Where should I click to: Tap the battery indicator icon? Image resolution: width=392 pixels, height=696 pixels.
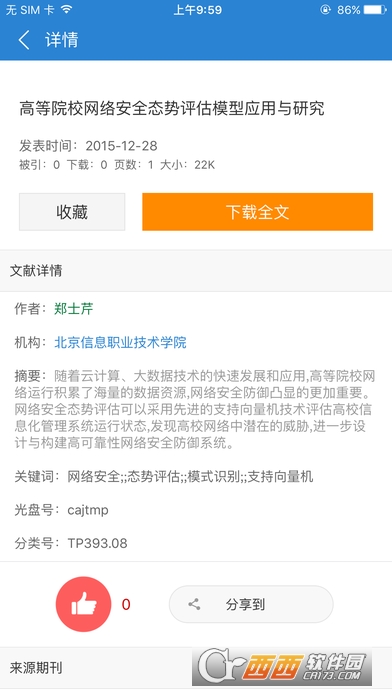coord(375,9)
